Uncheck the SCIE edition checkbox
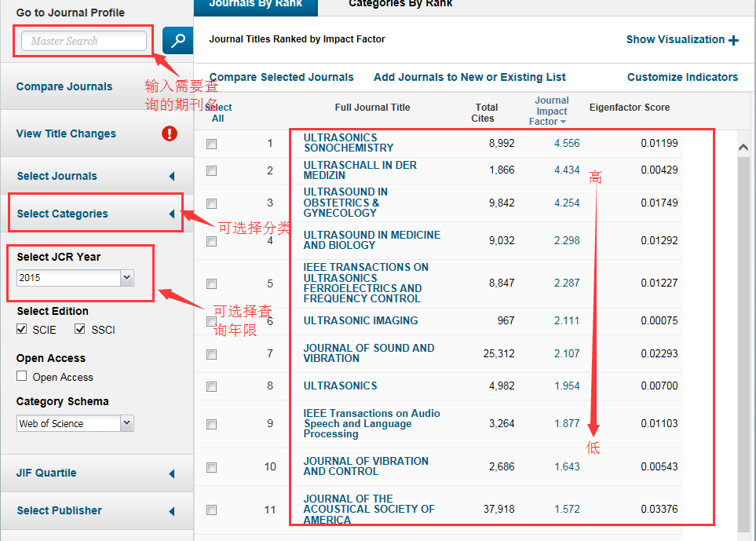Viewport: 756px width, 541px height. [22, 329]
